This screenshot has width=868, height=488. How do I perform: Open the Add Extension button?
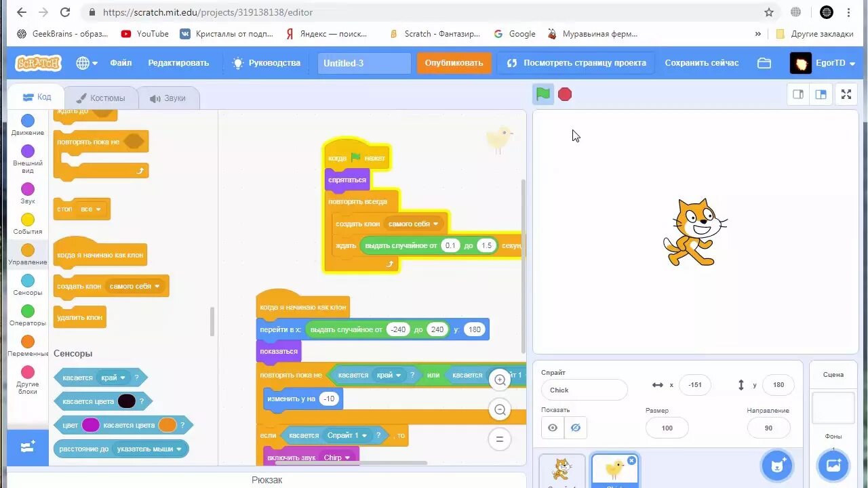pyautogui.click(x=28, y=447)
